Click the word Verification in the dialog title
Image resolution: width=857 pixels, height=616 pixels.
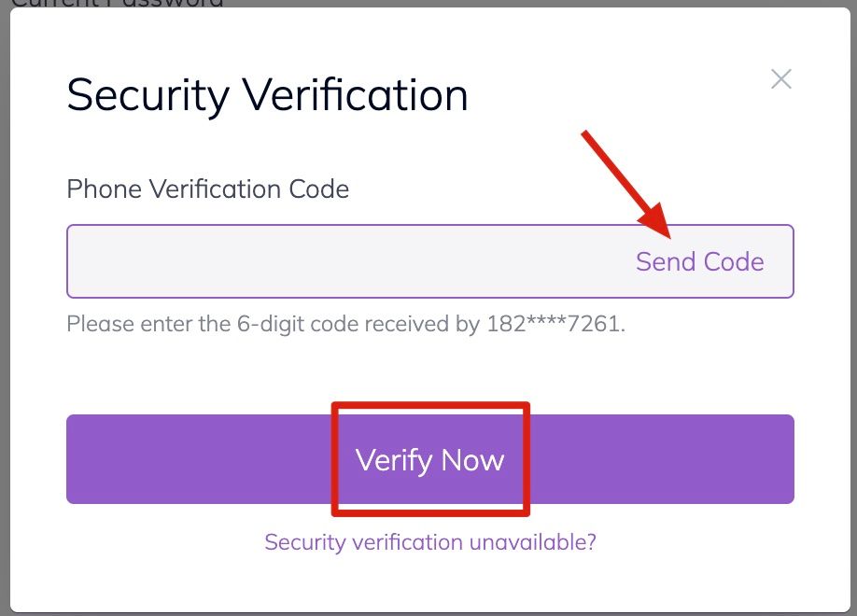pos(355,95)
